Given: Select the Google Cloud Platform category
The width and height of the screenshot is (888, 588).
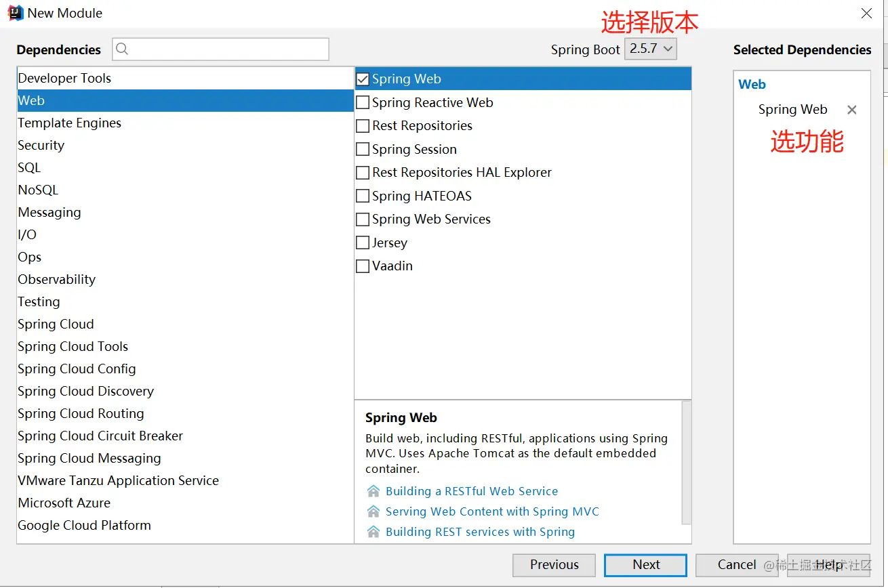Looking at the screenshot, I should [185, 526].
